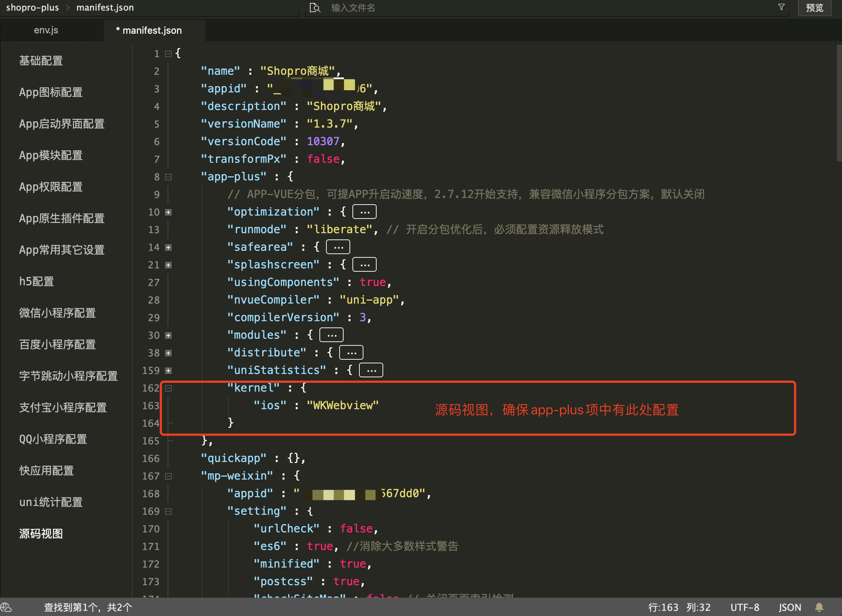Click the JSON language mode indicator
The image size is (842, 616).
pos(790,608)
